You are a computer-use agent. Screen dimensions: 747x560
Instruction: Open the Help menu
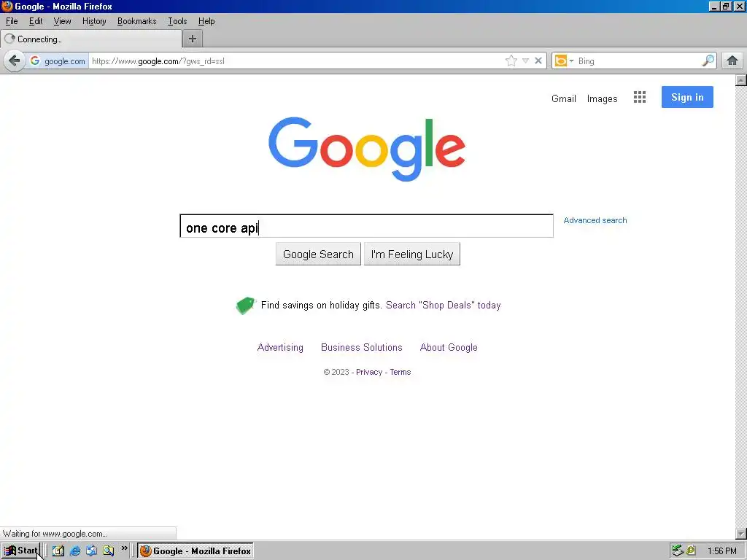click(x=206, y=21)
